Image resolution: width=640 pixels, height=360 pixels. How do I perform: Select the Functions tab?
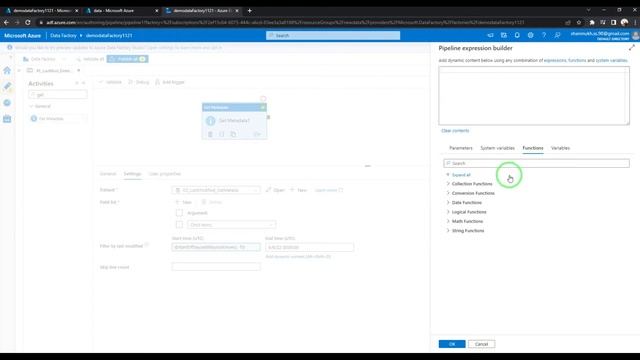point(533,148)
